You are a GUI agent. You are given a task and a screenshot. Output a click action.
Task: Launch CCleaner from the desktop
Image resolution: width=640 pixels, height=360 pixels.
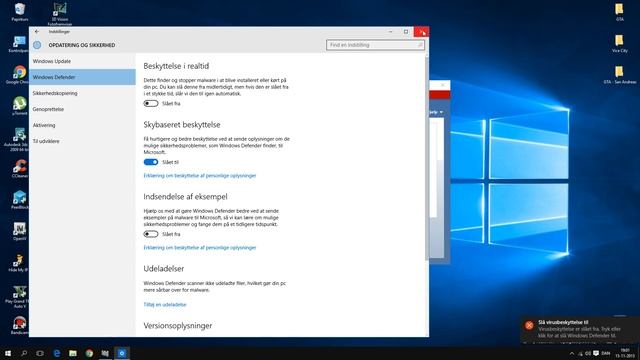(x=19, y=169)
